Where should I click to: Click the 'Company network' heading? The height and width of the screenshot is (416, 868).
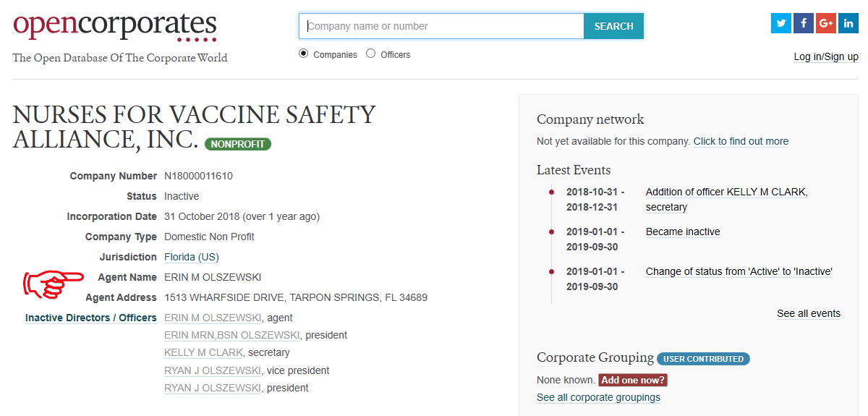coord(590,119)
